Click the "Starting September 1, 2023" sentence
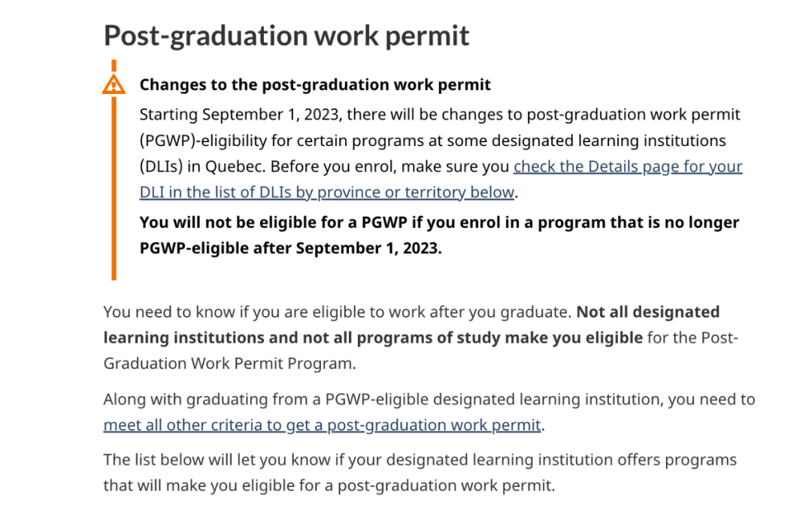Screen dimensions: 812x520 440,114
